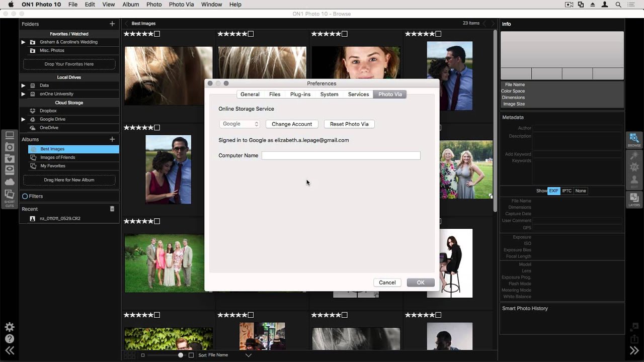Adjust the thumbnail size slider
Viewport: 644px width, 362px height.
[x=181, y=355]
